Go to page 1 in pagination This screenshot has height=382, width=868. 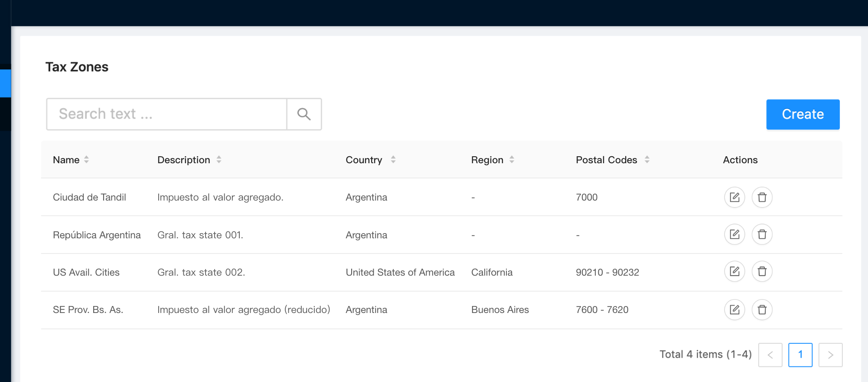[800, 355]
